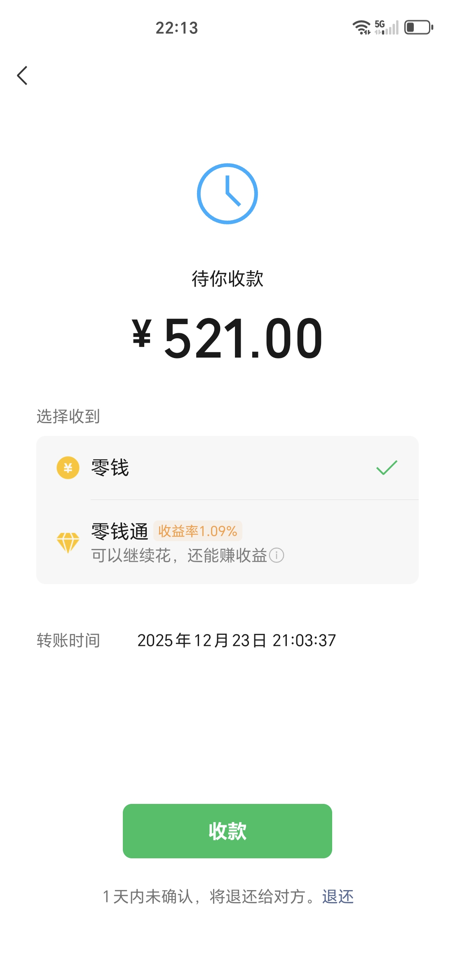This screenshot has width=455, height=980.
Task: Tap the back arrow icon
Action: click(x=22, y=75)
